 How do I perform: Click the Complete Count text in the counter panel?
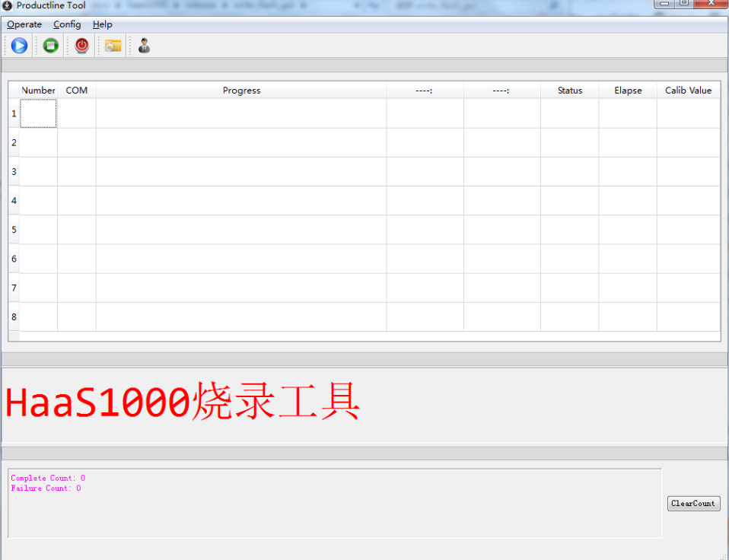[46, 478]
